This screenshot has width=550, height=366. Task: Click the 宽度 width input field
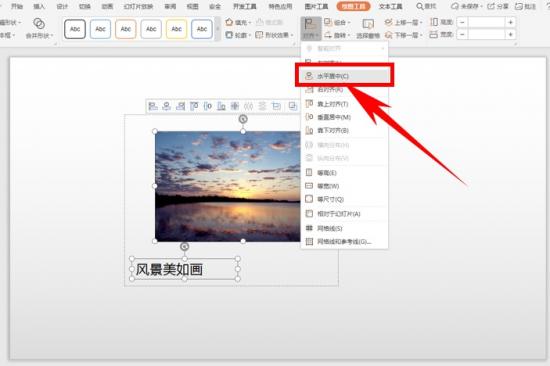[487, 34]
